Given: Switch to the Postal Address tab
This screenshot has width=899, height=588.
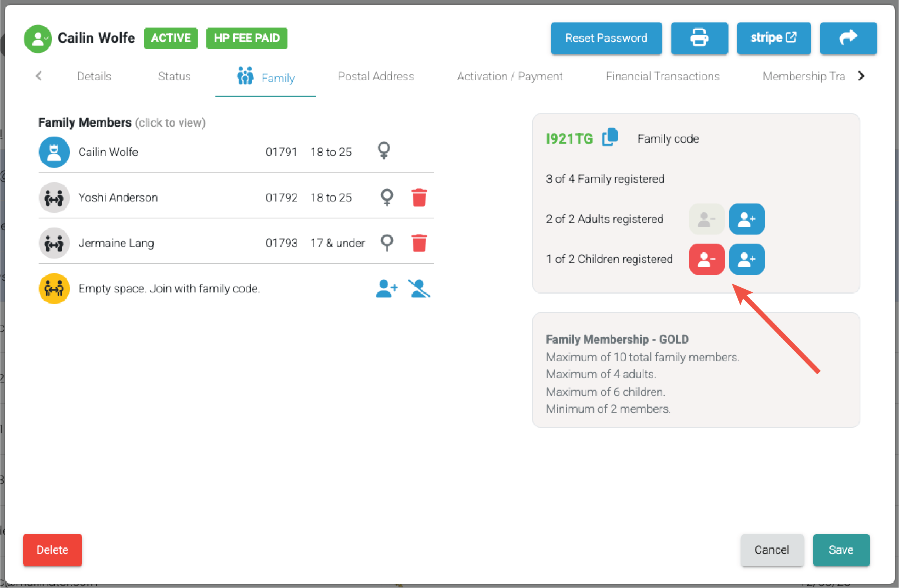Looking at the screenshot, I should pos(376,76).
